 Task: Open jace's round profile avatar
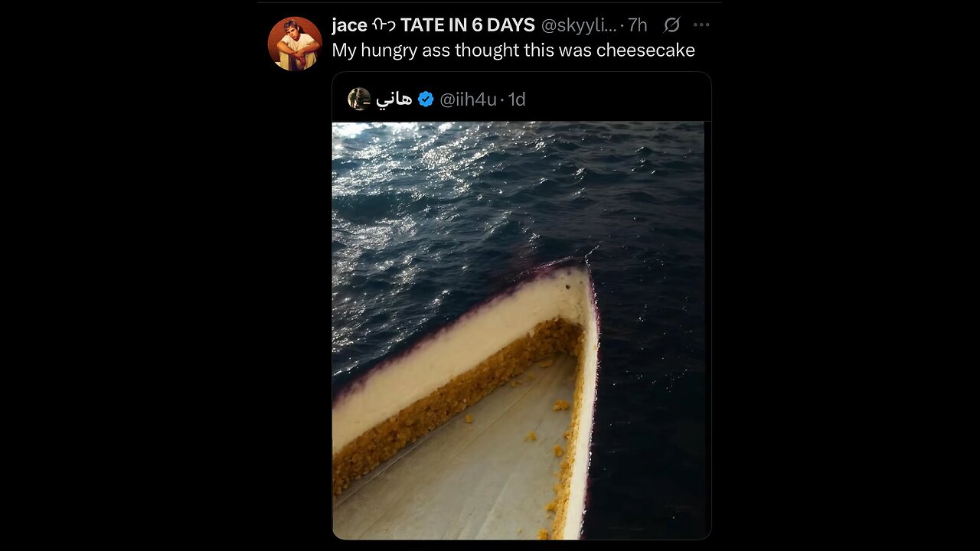pos(295,44)
